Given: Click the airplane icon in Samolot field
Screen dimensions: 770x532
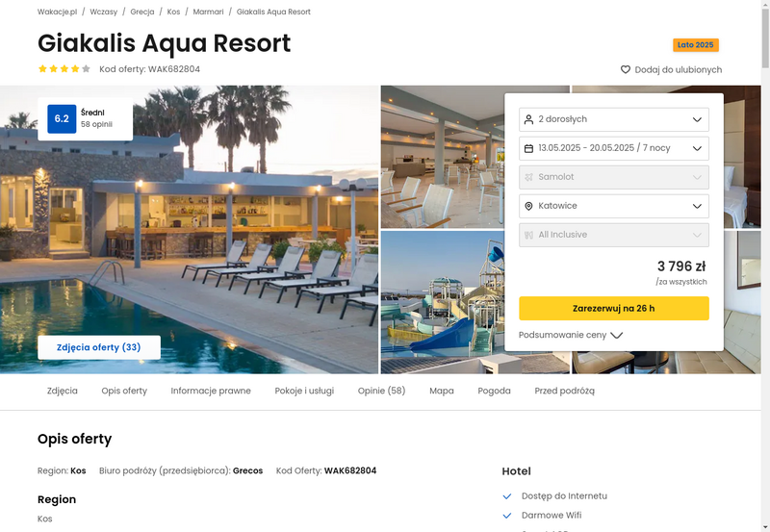Looking at the screenshot, I should point(528,177).
